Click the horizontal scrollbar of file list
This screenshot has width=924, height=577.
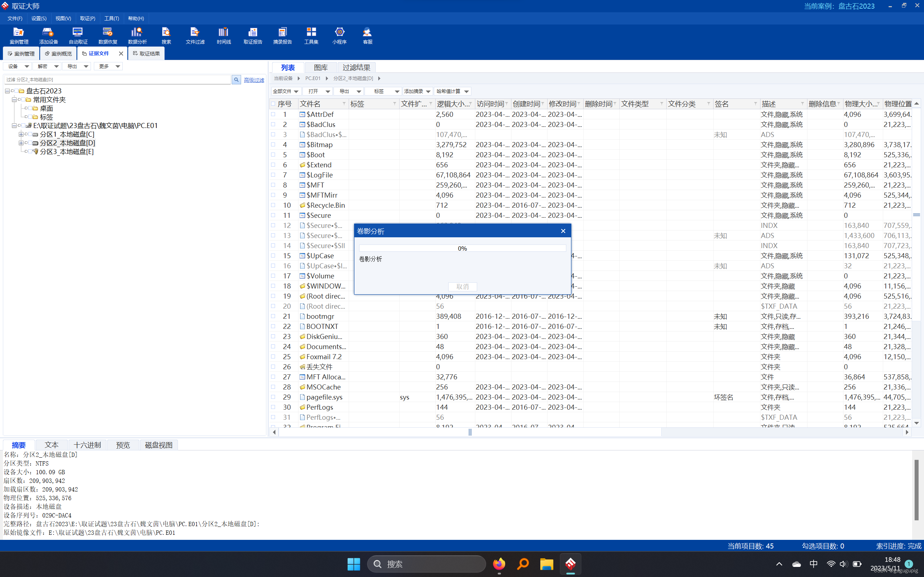click(470, 432)
